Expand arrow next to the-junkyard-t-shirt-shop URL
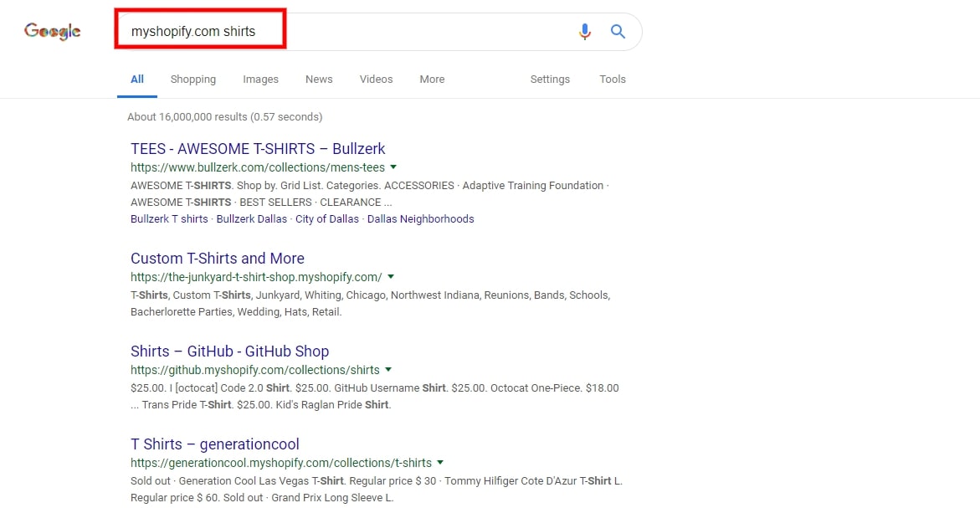 click(391, 277)
